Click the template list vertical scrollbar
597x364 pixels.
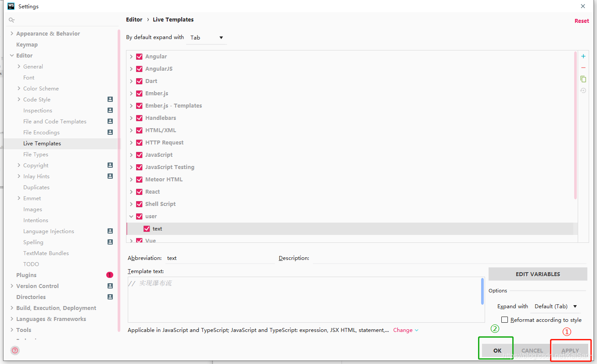pyautogui.click(x=575, y=126)
